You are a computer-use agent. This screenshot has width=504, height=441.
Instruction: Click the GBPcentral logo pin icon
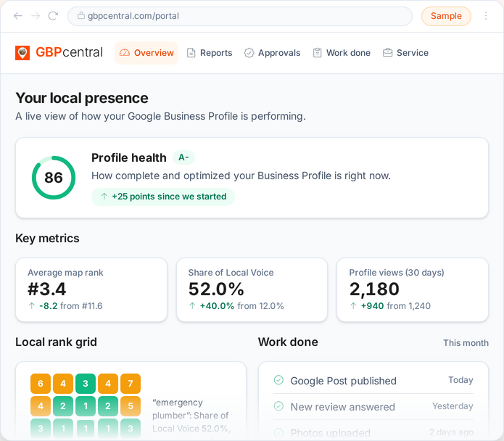click(x=22, y=53)
